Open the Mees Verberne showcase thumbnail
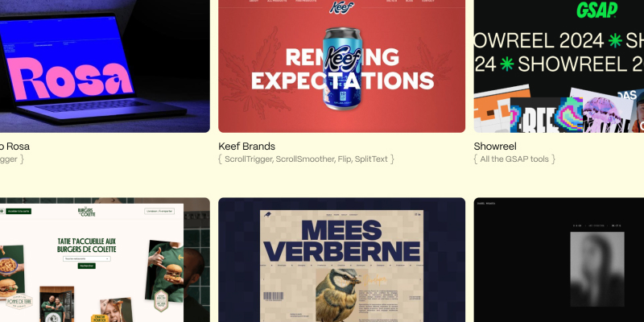Viewport: 644px width, 322px height. click(341, 260)
